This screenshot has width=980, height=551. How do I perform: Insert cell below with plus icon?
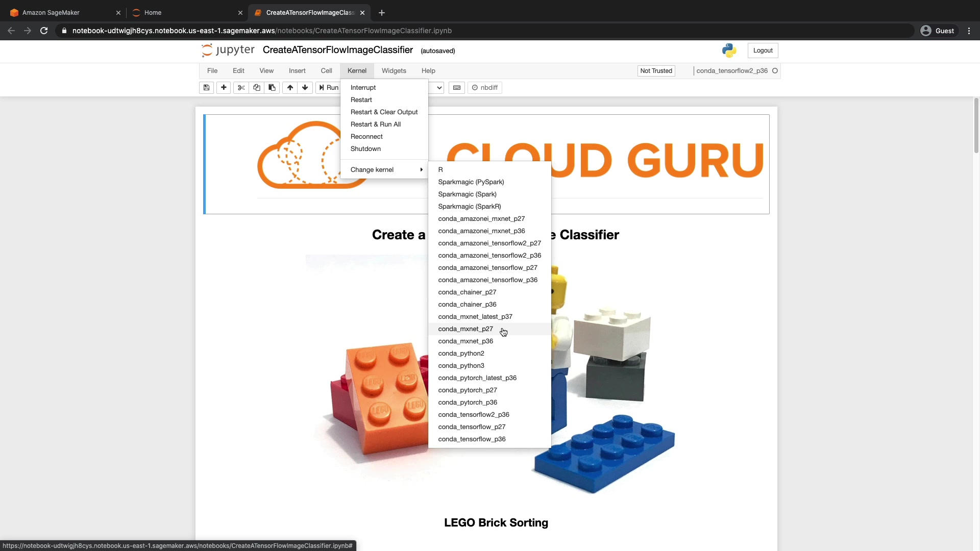point(224,88)
